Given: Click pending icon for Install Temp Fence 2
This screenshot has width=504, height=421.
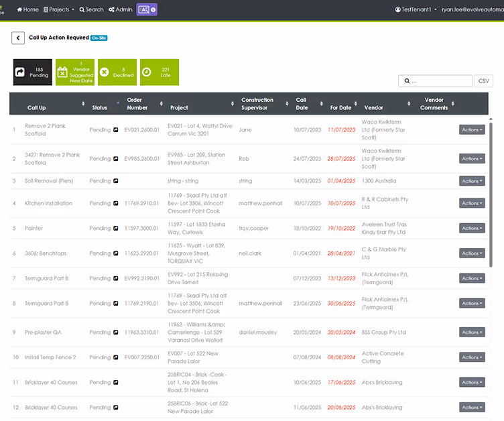Looking at the screenshot, I should point(116,357).
